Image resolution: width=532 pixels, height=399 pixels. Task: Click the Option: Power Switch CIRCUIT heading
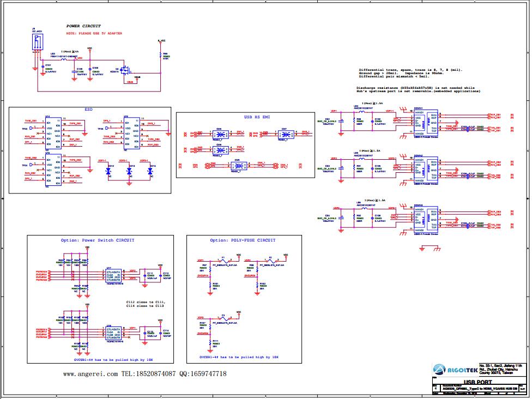pos(98,240)
